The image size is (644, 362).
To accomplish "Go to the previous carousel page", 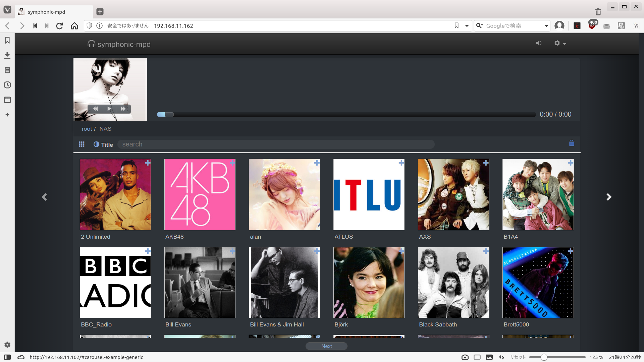I will 44,197.
